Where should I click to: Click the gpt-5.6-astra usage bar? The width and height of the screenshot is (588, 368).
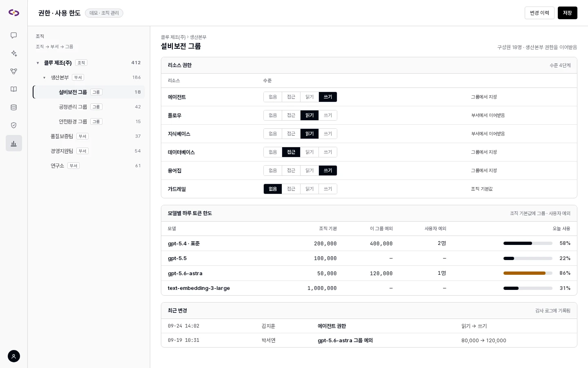tap(528, 273)
